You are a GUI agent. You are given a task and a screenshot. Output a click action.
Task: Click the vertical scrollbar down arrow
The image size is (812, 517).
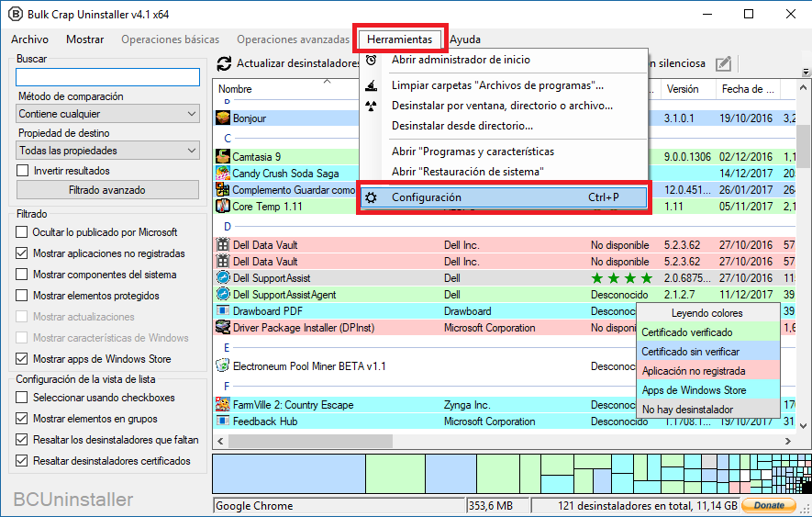803,426
